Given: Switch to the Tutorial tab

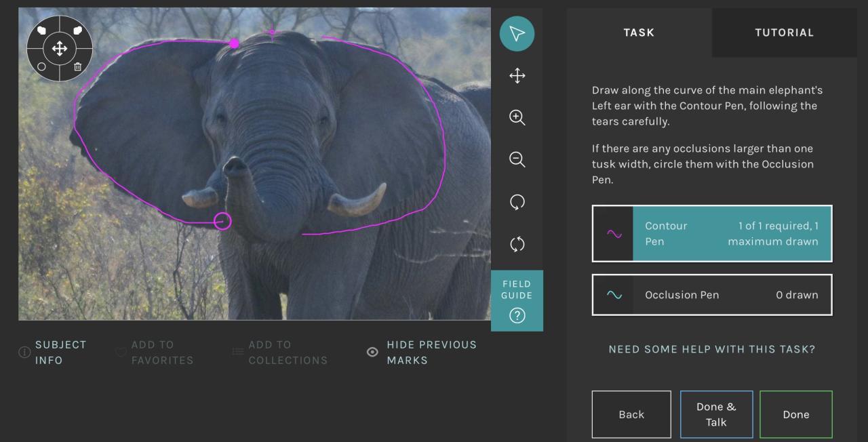Looking at the screenshot, I should pos(785,33).
